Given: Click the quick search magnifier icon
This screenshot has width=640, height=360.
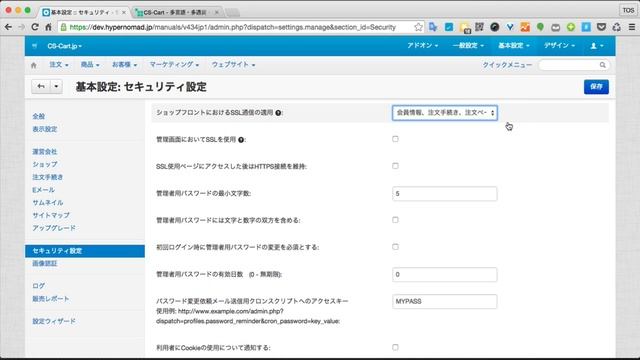Looking at the screenshot, I should point(602,65).
